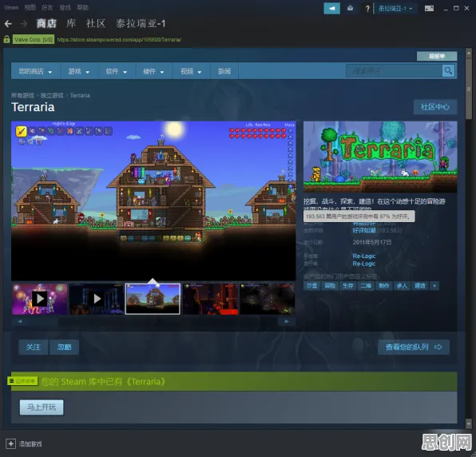Screen dimensions: 476x457
Task: Select the 二维 tag
Action: 366,286
